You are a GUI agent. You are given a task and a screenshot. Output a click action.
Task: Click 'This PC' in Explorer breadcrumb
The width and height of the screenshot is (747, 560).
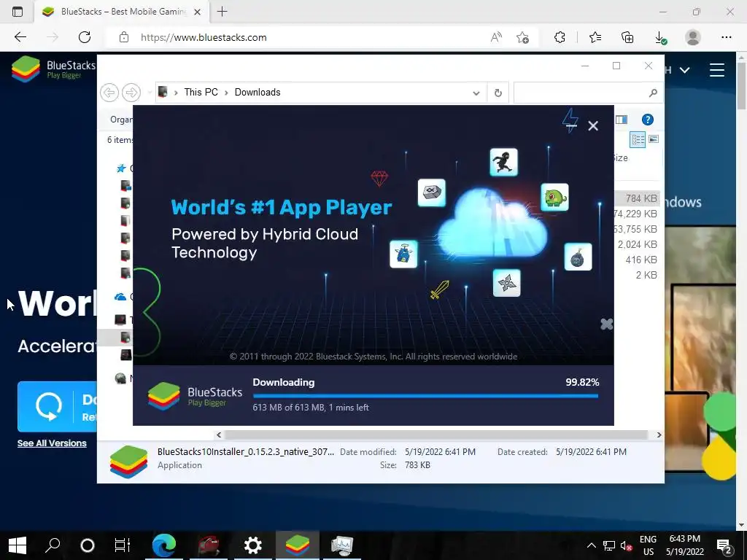[x=201, y=93]
